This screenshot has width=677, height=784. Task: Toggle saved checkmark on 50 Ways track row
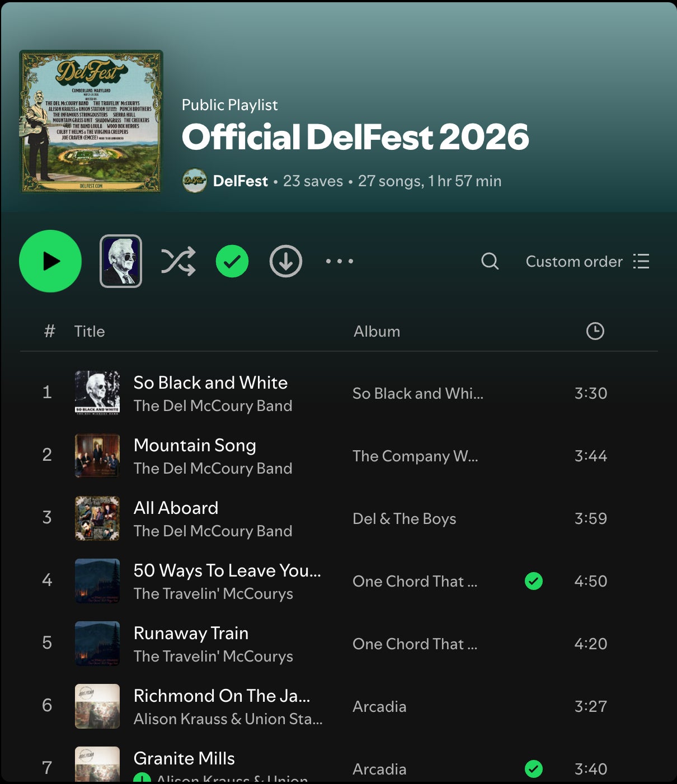click(534, 581)
